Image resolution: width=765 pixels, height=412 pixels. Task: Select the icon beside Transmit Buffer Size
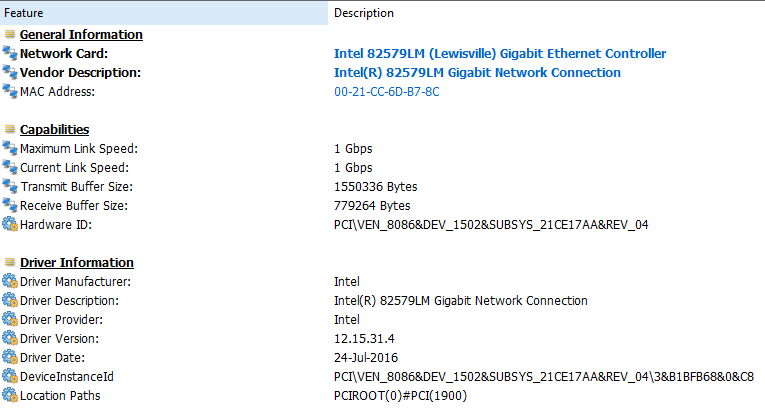coord(10,186)
